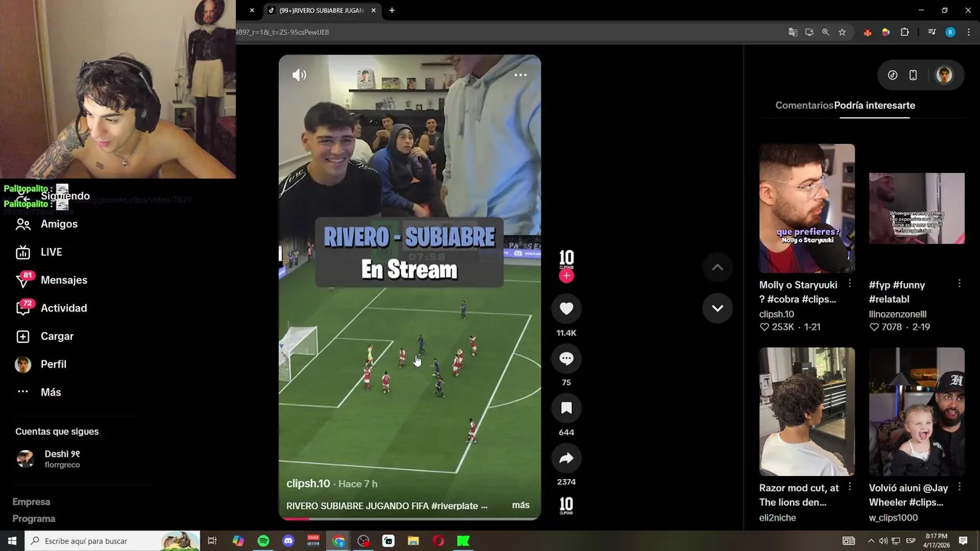Go to the previous video with the up arrow
Image resolution: width=980 pixels, height=551 pixels.
tap(717, 267)
